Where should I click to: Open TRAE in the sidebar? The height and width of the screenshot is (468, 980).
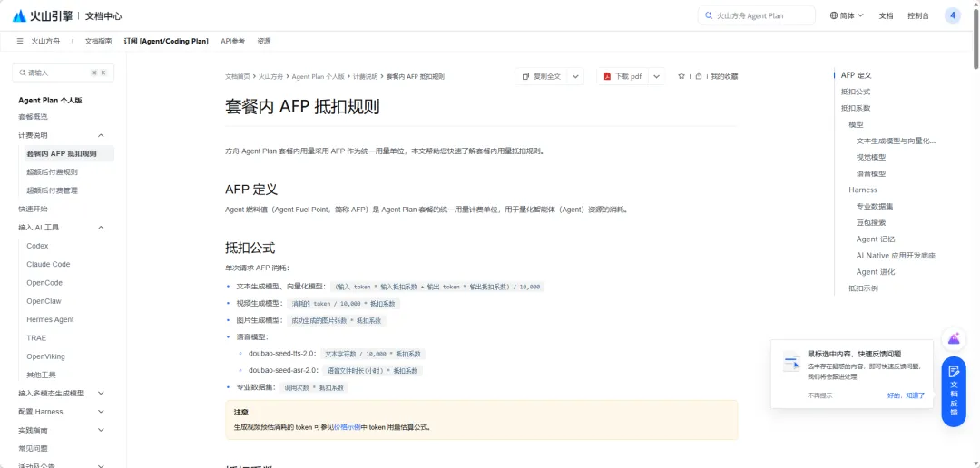36,338
